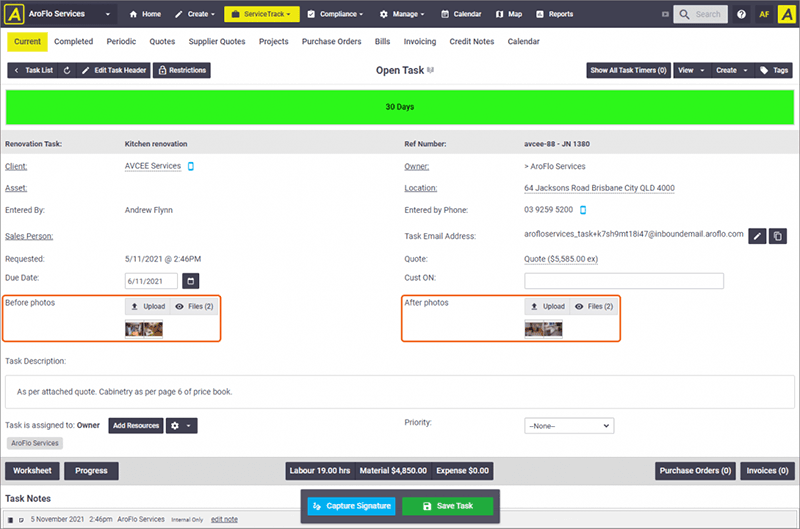This screenshot has height=529, width=800.
Task: Go back to the Task List
Action: tap(33, 70)
